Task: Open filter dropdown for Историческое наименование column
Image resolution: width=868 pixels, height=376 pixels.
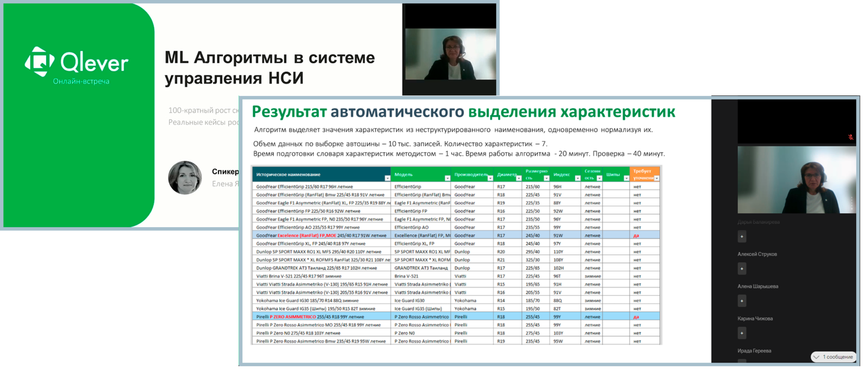Action: (x=388, y=178)
